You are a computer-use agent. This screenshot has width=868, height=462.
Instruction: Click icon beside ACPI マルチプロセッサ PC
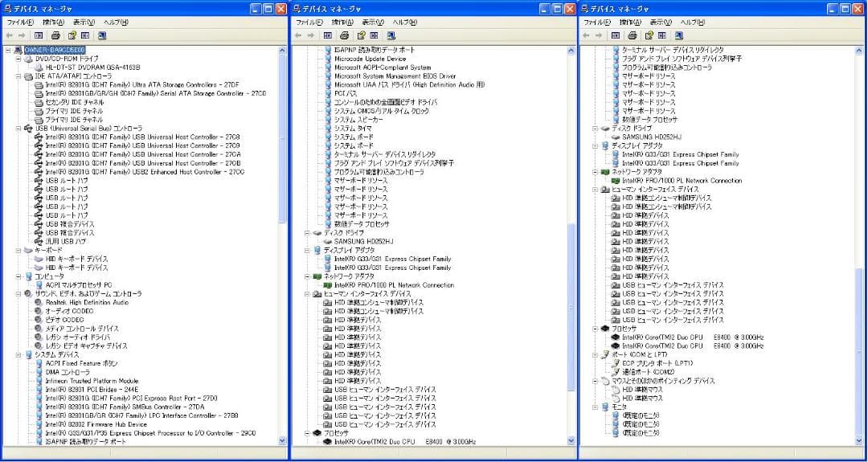click(39, 285)
